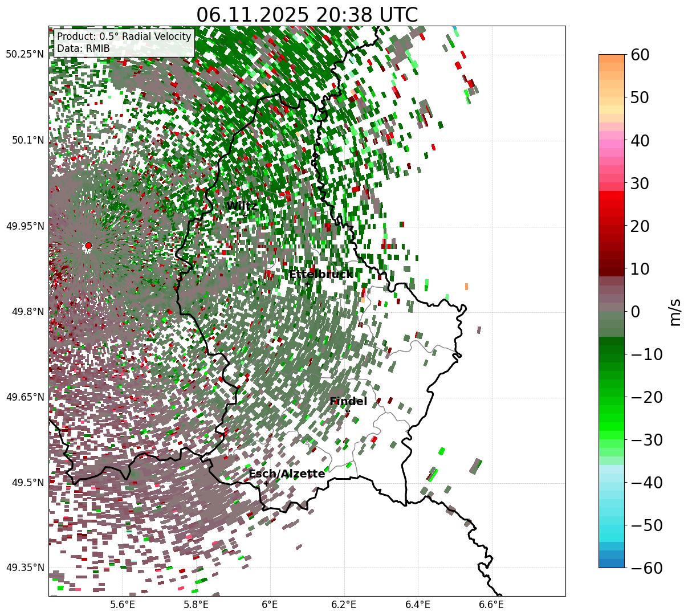Click the Esch/Alzette city label
This screenshot has height=616, width=688.
tap(287, 474)
